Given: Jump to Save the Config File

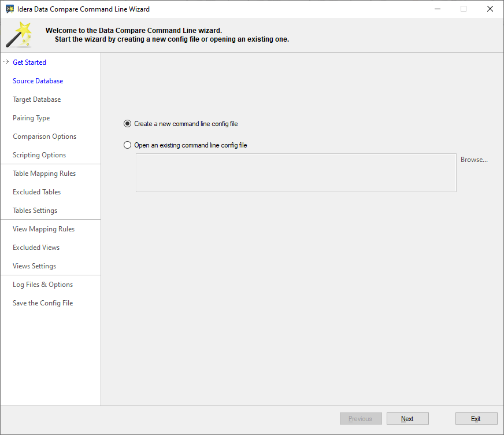Looking at the screenshot, I should [43, 303].
